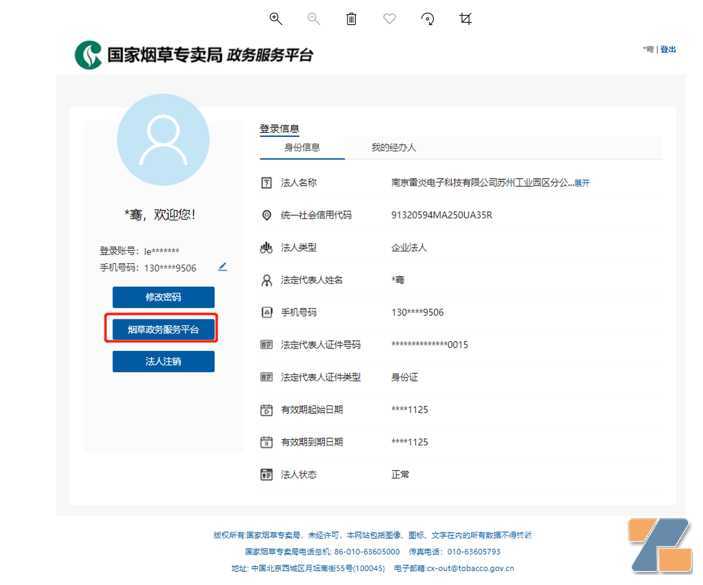Click the 手机号码 row icon
Image resolution: width=703 pixels, height=585 pixels.
(266, 312)
